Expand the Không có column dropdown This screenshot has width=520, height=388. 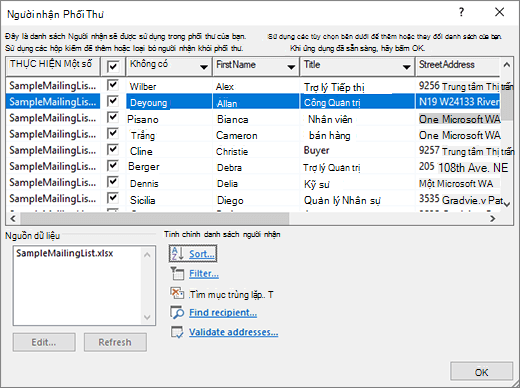204,67
